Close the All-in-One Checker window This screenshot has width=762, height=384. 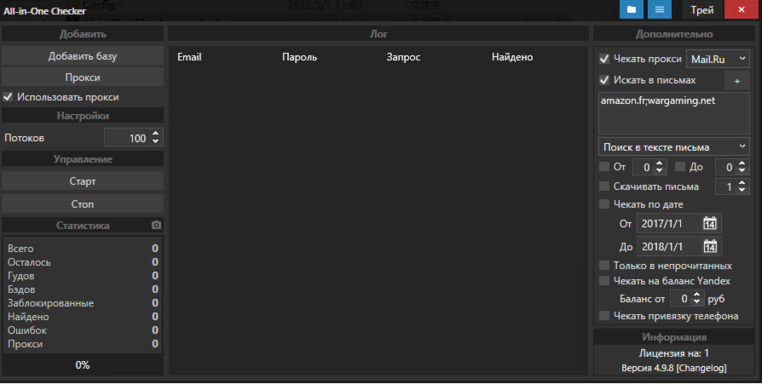742,10
